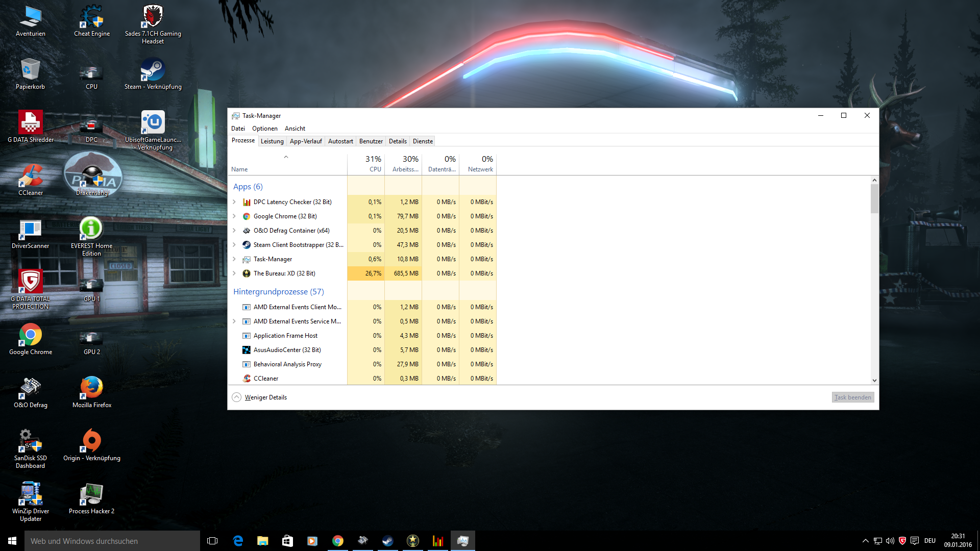
Task: Sort processes by CPU column header
Action: [374, 164]
